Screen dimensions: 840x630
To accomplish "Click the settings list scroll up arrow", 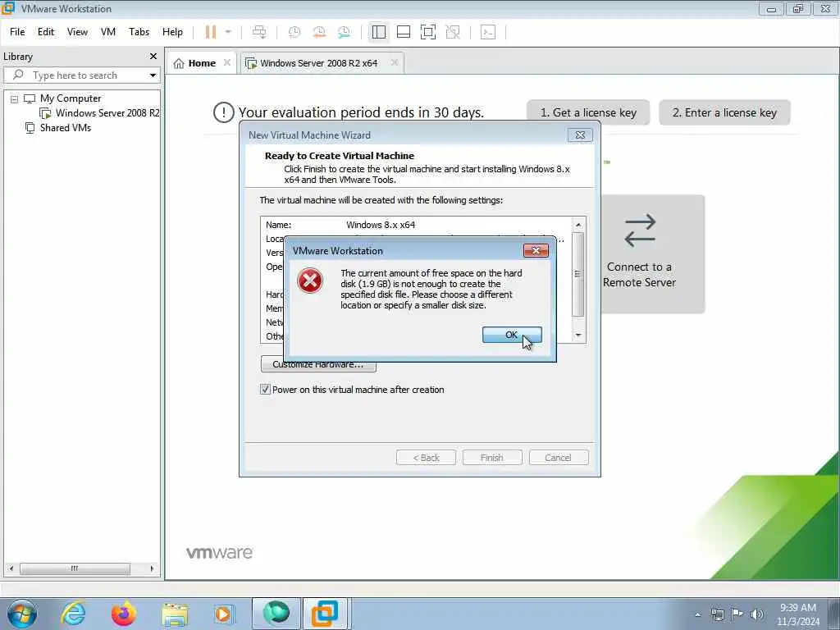I will [x=578, y=225].
